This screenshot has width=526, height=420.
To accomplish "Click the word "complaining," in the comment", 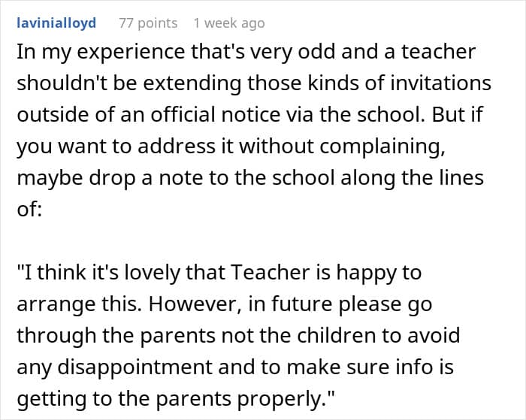I will pos(382,147).
